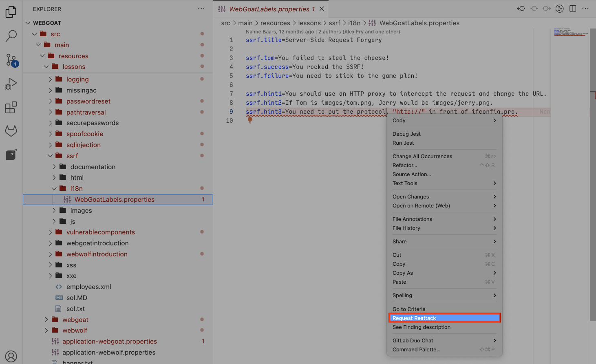Click the lessons breadcrumb segment
Viewport: 596px width, 364px height.
pyautogui.click(x=309, y=23)
